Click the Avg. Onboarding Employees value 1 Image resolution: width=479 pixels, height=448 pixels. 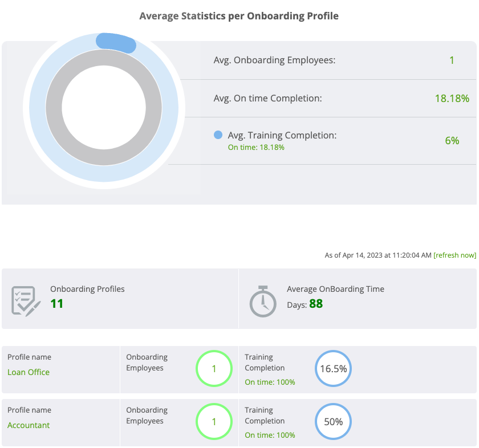(452, 60)
